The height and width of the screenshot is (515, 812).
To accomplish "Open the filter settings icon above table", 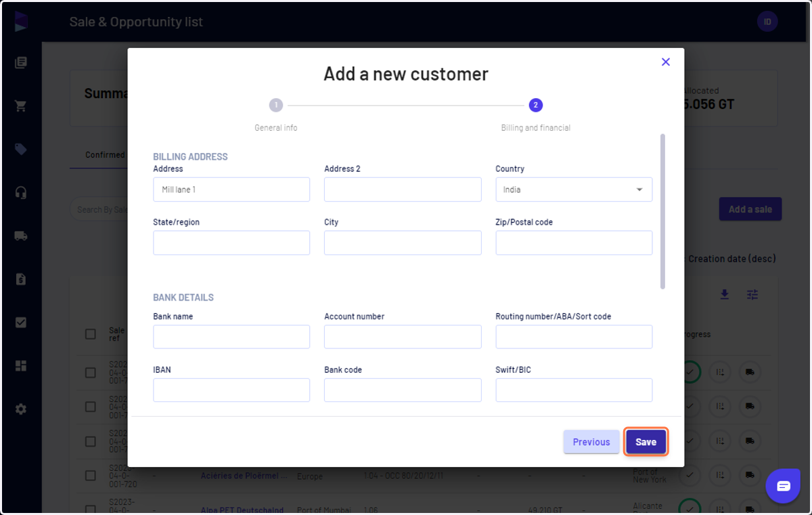I will 752,294.
